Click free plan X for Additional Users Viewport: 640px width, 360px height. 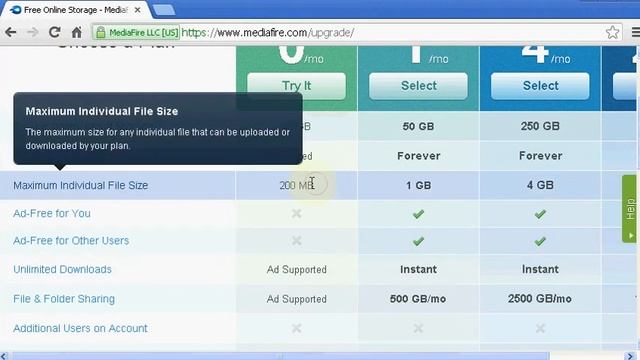(x=297, y=328)
